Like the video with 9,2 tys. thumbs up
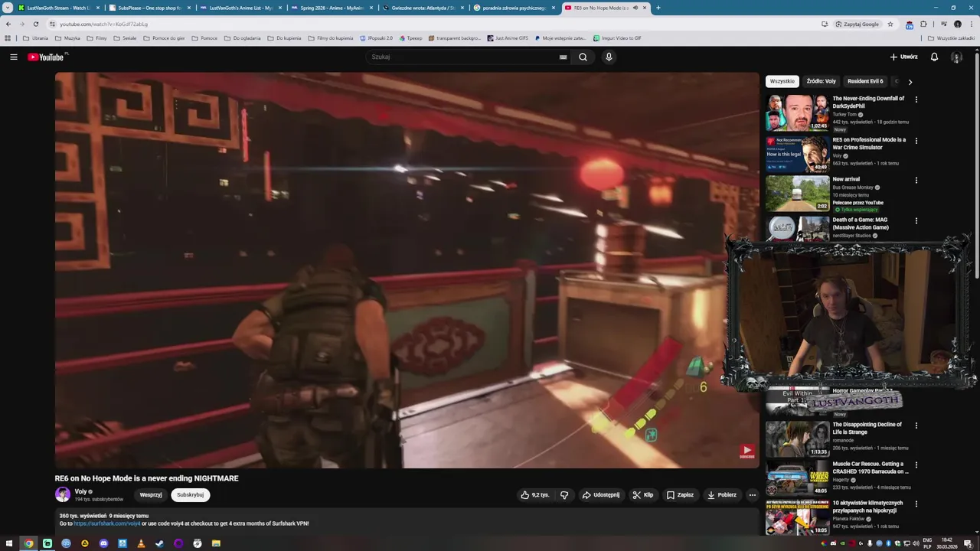980x551 pixels. (x=535, y=495)
